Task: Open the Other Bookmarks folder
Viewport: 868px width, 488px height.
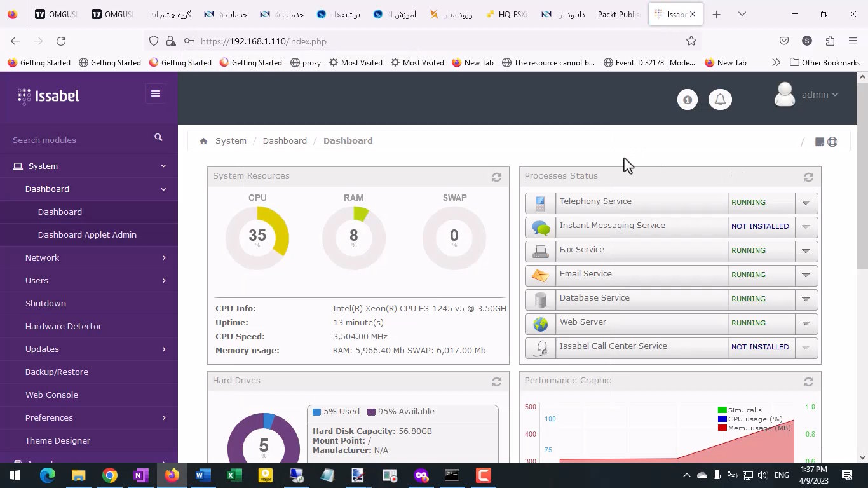Action: 825,63
